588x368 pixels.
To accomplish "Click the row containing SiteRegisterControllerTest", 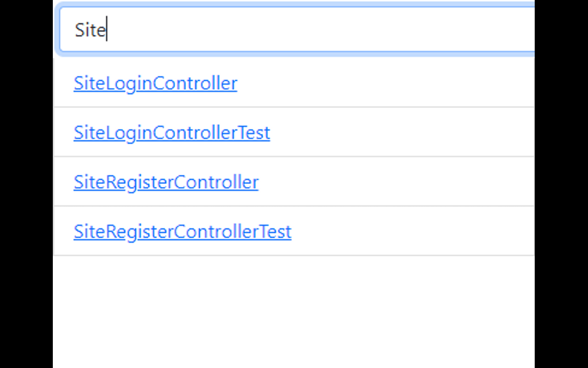I will (294, 231).
